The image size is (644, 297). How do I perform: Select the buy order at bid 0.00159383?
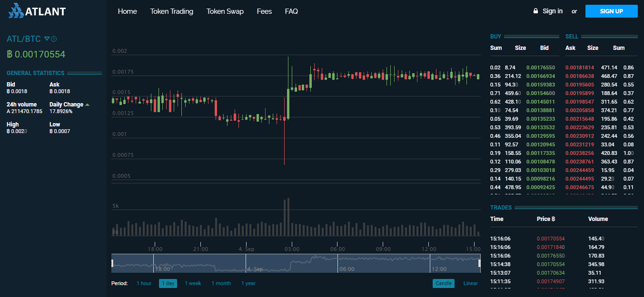(524, 85)
